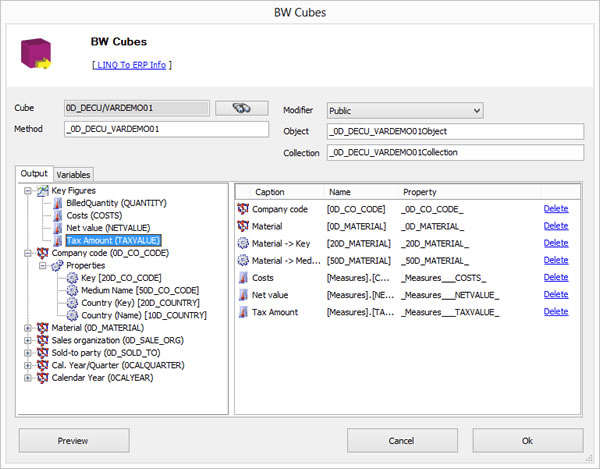Screen dimensions: 600x469
Task: Delete the Net value row
Action: [x=555, y=295]
